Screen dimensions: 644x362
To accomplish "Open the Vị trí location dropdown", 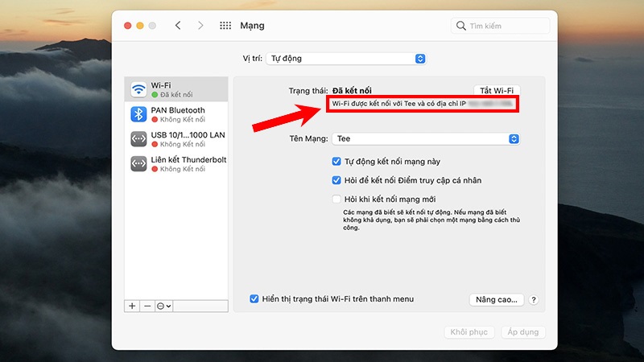I will tap(346, 59).
